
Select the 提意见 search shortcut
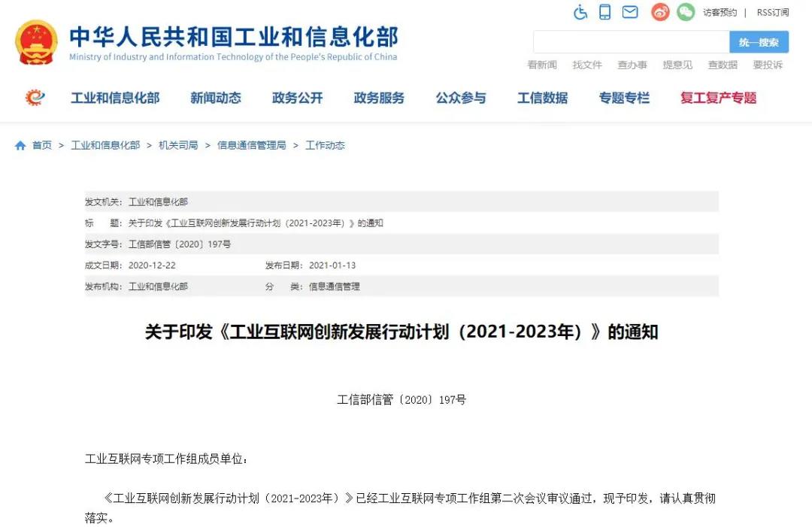click(677, 65)
